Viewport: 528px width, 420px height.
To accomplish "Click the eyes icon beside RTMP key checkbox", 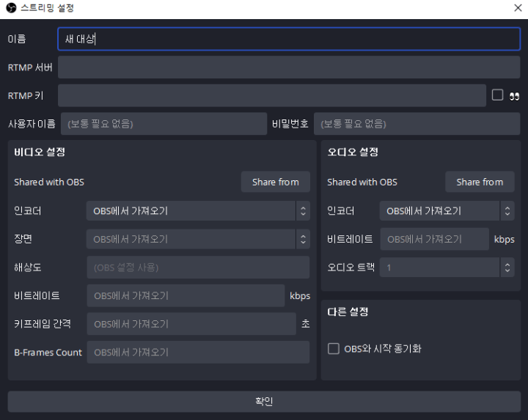I will [x=514, y=96].
